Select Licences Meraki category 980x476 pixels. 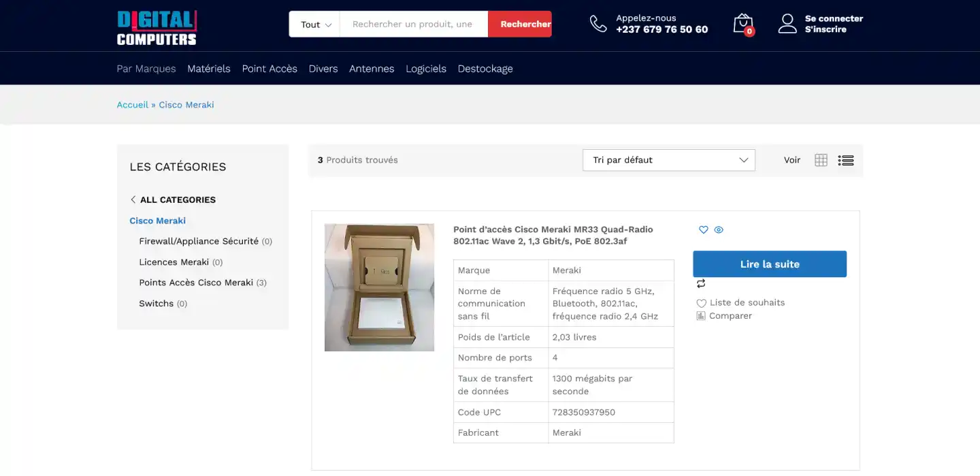coord(174,262)
